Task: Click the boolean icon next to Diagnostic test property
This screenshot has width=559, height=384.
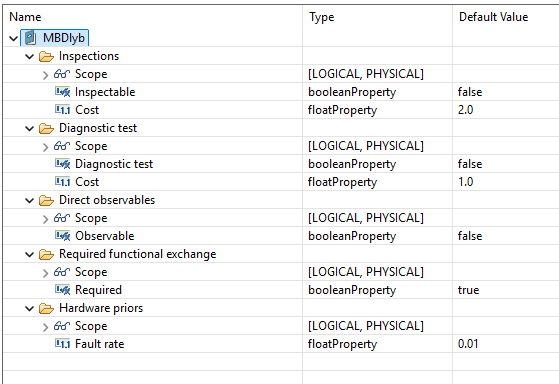Action: (x=62, y=164)
